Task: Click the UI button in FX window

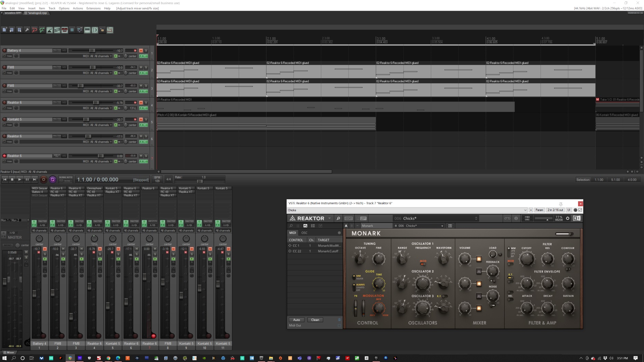Action: [x=568, y=210]
